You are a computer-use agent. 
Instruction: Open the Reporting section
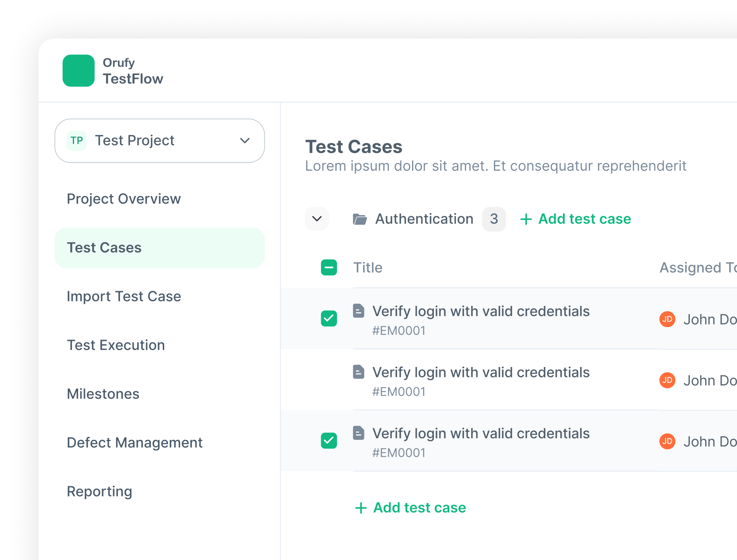point(99,491)
